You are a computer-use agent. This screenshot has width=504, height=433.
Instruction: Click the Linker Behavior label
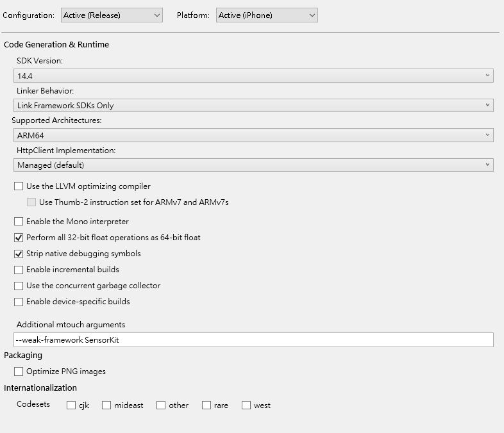pyautogui.click(x=46, y=91)
